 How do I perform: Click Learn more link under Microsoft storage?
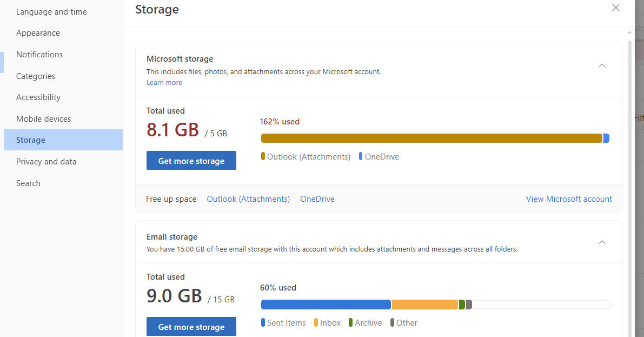[164, 83]
